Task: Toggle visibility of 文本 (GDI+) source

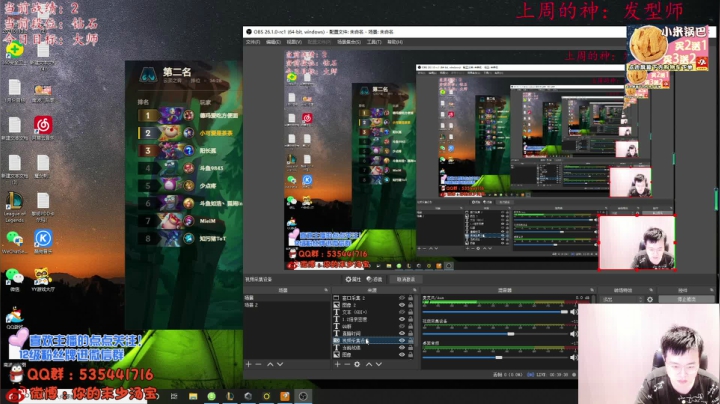Action: point(402,312)
